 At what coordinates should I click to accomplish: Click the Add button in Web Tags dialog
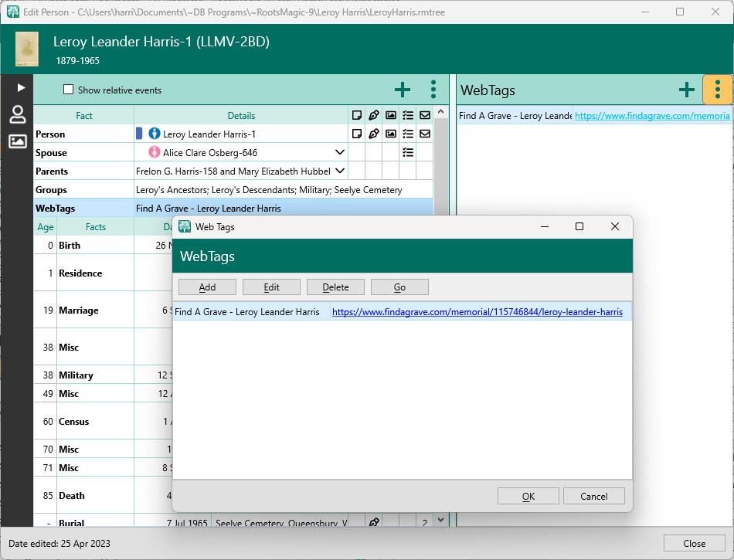207,287
